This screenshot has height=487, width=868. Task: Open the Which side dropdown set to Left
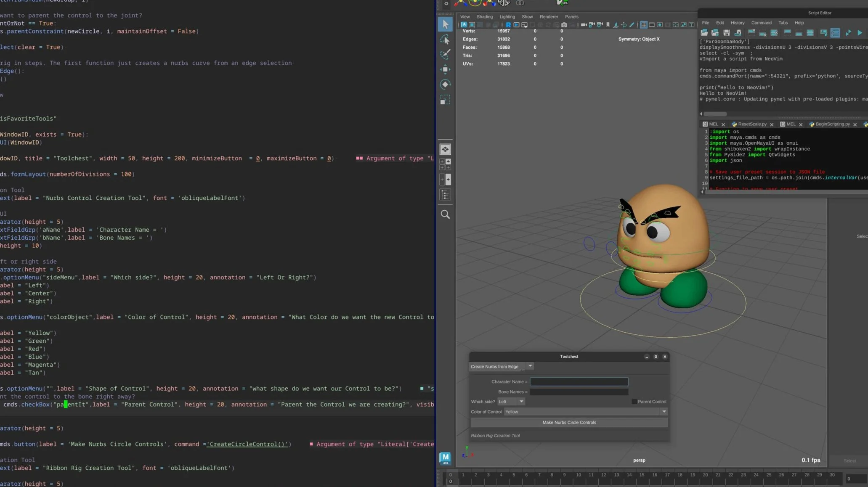[x=511, y=402]
